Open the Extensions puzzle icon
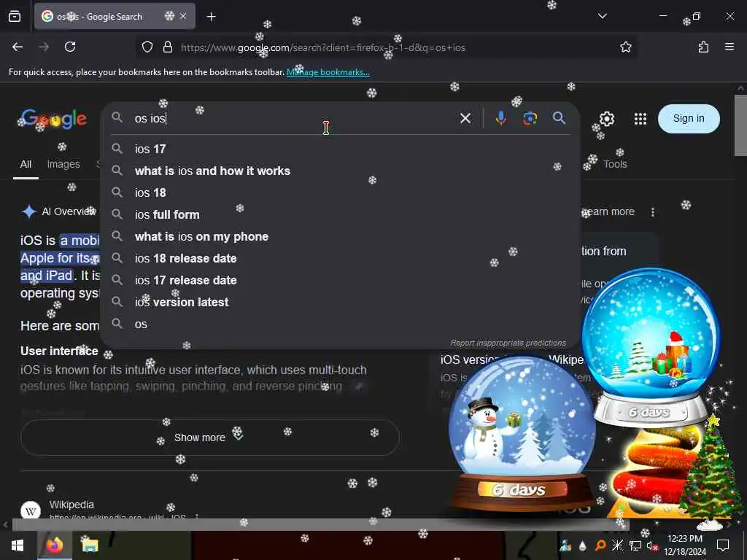This screenshot has height=560, width=747. tap(703, 47)
